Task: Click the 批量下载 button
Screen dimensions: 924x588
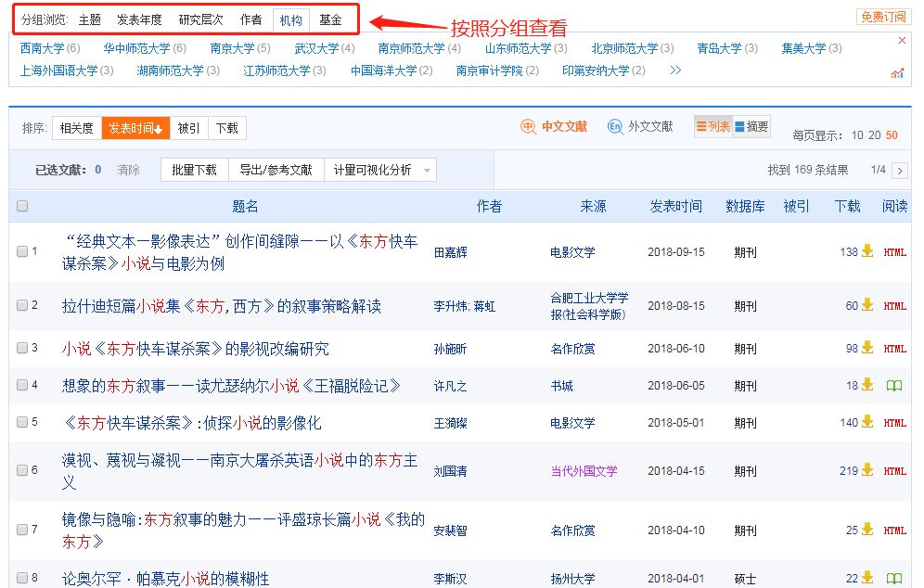Action: [195, 171]
